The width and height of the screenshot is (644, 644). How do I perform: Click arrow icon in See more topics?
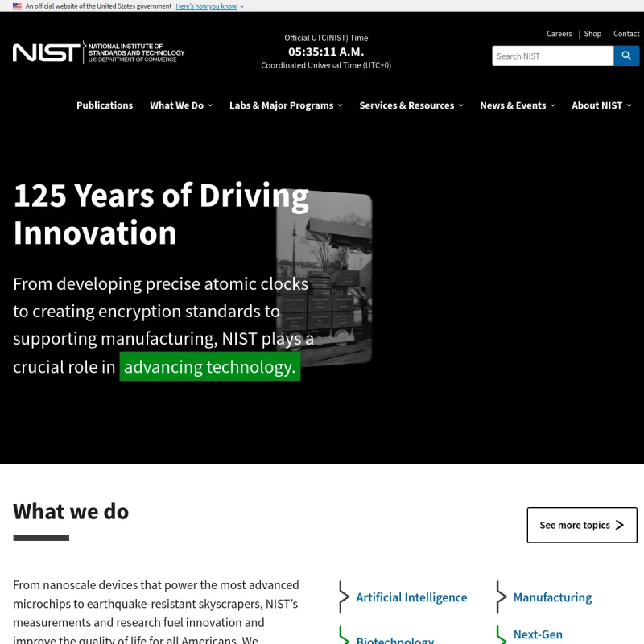click(x=620, y=525)
